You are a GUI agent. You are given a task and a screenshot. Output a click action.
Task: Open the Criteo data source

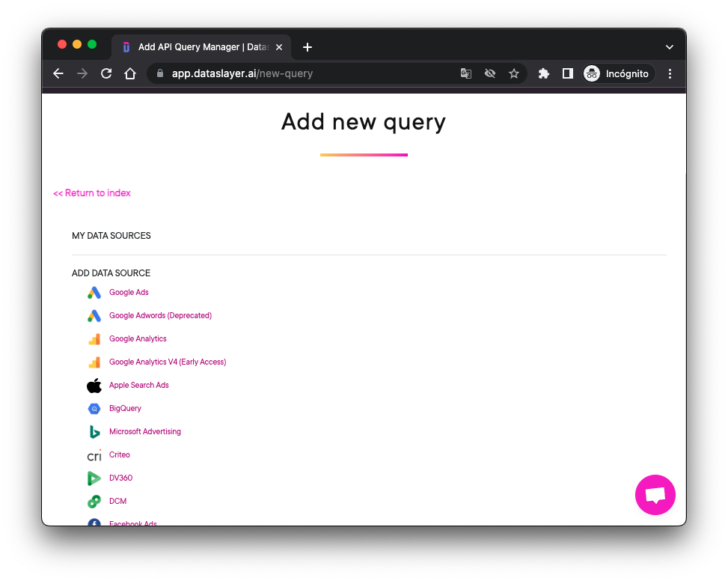[94, 454]
